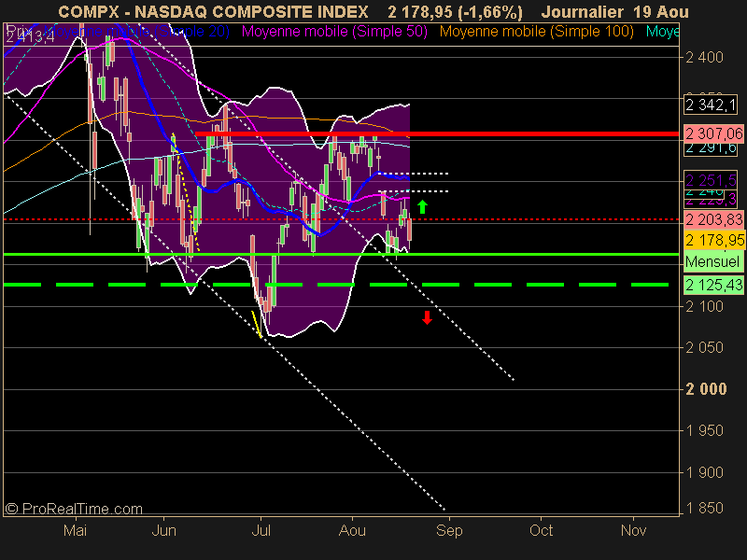Click the 2 203,83 price label

click(x=713, y=219)
